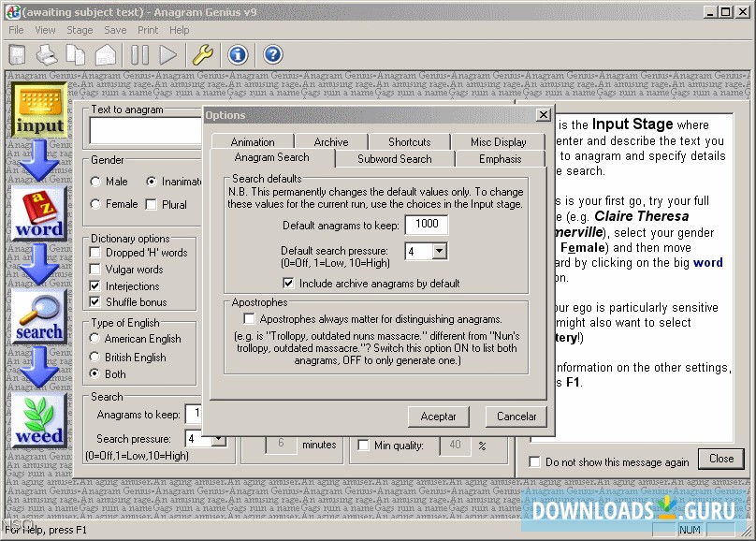Tick Do not show this message again
This screenshot has width=756, height=541.
(534, 461)
